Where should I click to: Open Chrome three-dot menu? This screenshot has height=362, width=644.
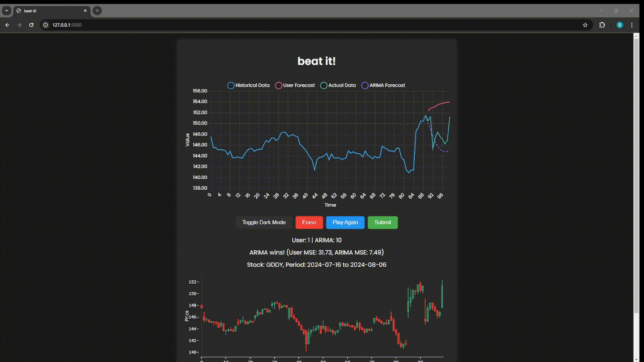(x=632, y=25)
